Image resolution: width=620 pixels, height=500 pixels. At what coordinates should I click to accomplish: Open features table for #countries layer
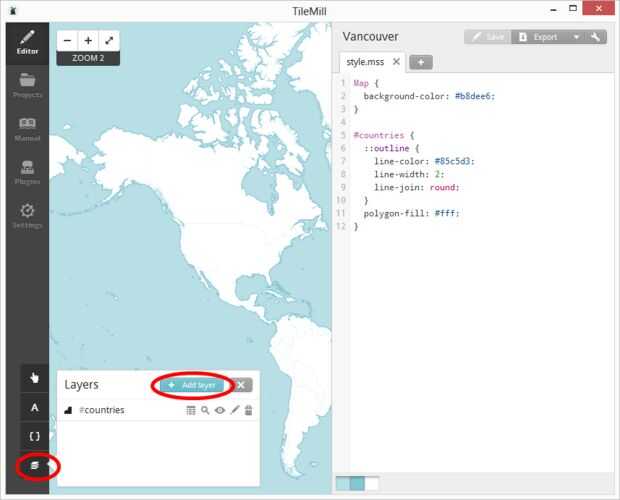[x=191, y=410]
